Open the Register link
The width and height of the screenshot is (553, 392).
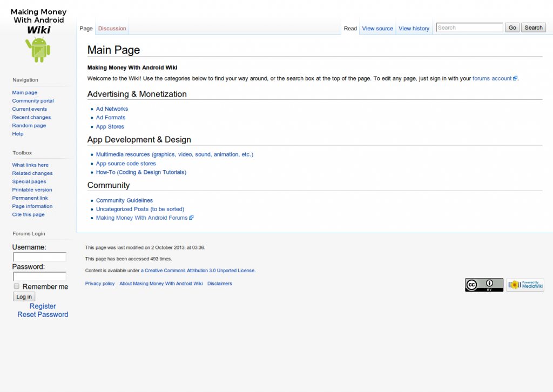[x=43, y=306]
